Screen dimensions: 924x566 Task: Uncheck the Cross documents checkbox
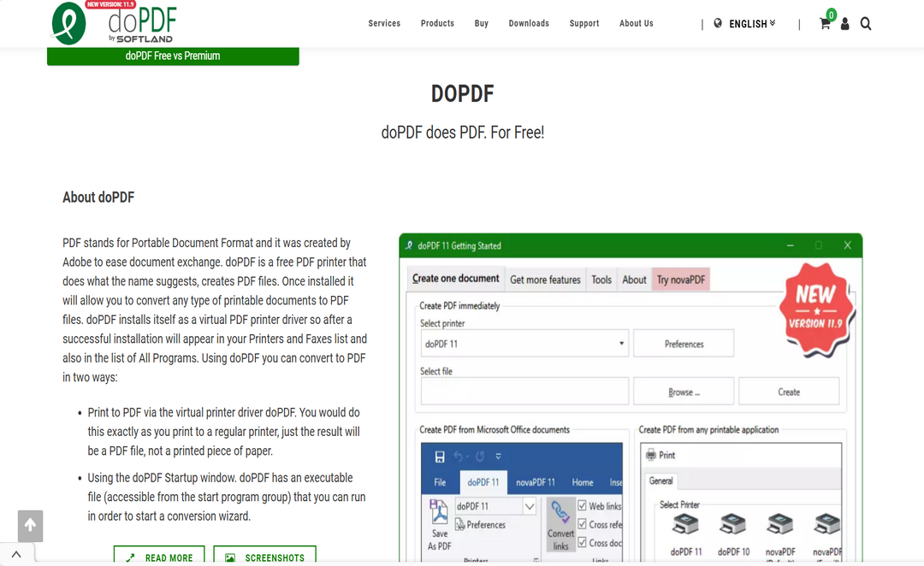[581, 542]
